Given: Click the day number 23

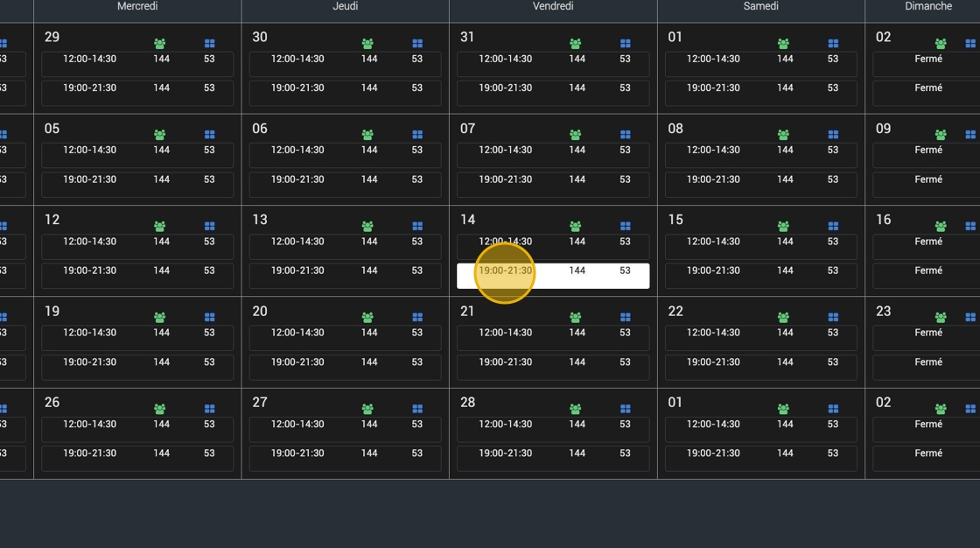Looking at the screenshot, I should (x=883, y=311).
